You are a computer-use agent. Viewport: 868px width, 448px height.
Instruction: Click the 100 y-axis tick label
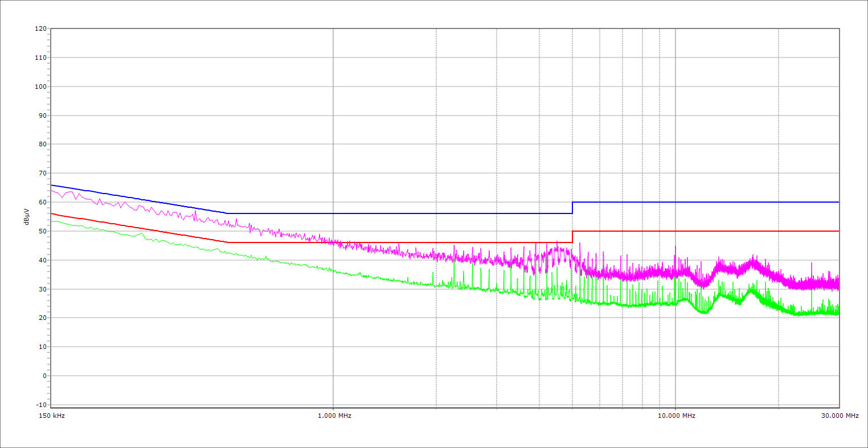coord(40,87)
